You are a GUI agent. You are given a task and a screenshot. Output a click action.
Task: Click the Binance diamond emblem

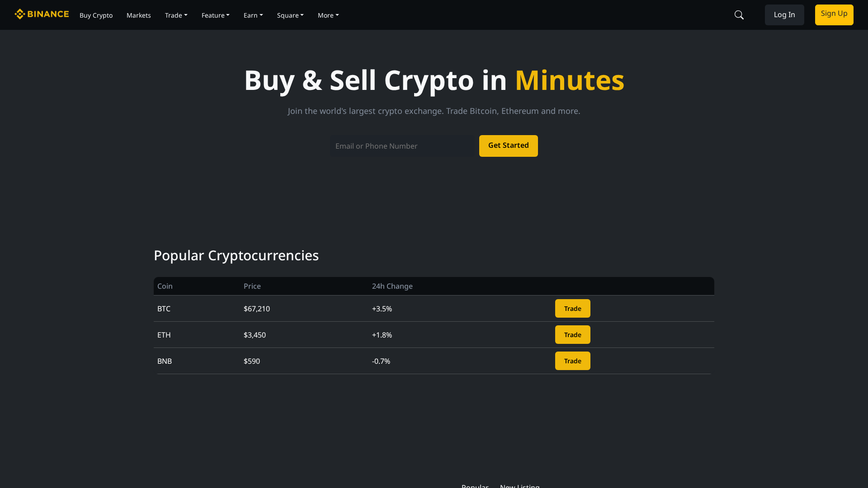(x=20, y=14)
